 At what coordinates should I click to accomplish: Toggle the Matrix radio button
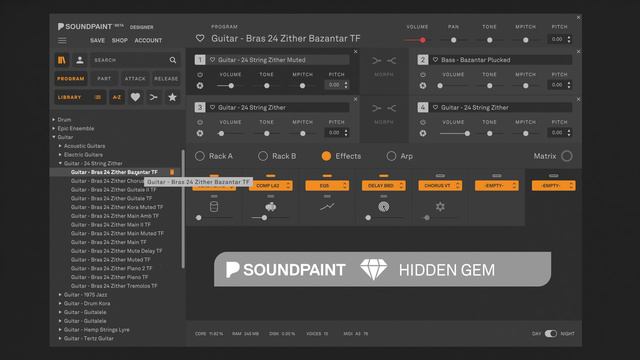(567, 156)
